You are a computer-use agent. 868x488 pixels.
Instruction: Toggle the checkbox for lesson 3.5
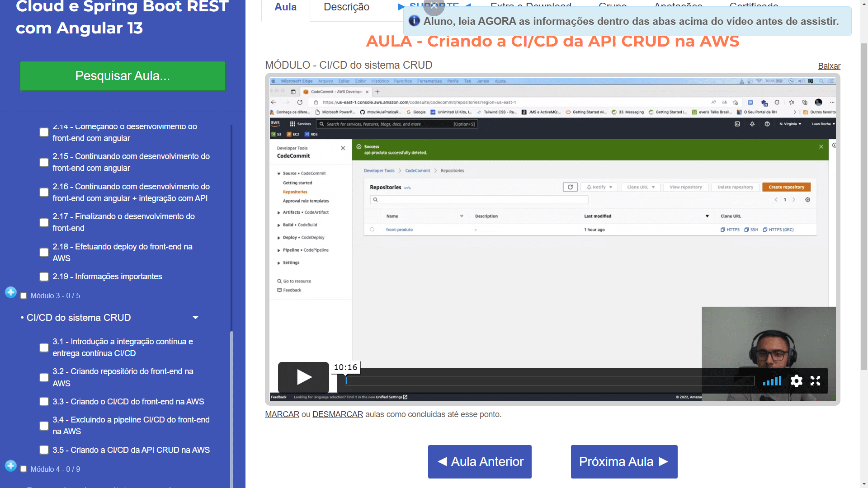44,450
